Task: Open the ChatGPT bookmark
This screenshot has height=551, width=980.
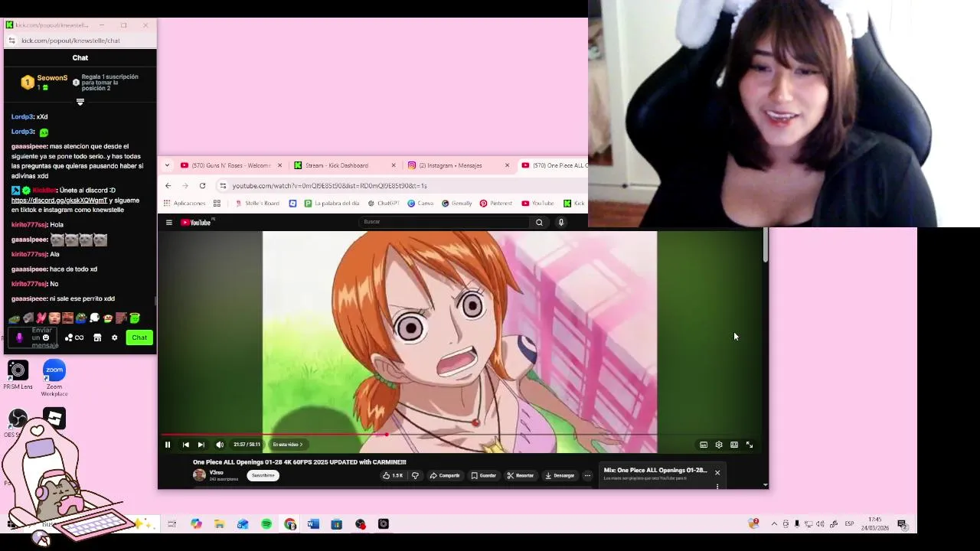Action: pyautogui.click(x=384, y=204)
